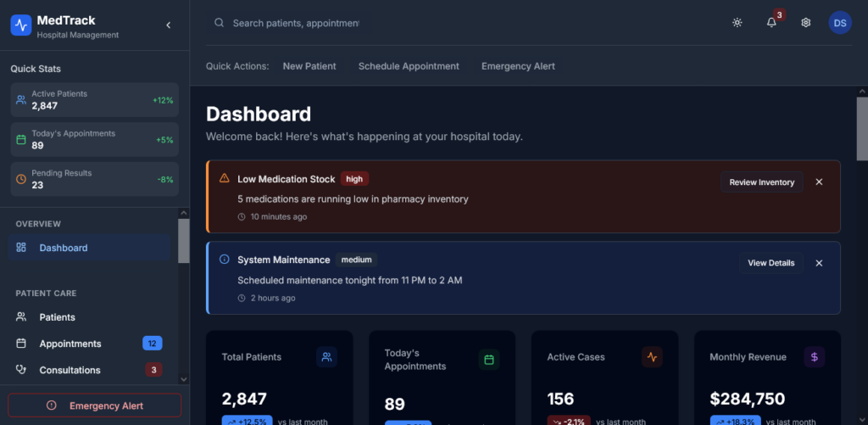Open Patients in the sidebar
Image resolution: width=868 pixels, height=425 pixels.
point(57,317)
